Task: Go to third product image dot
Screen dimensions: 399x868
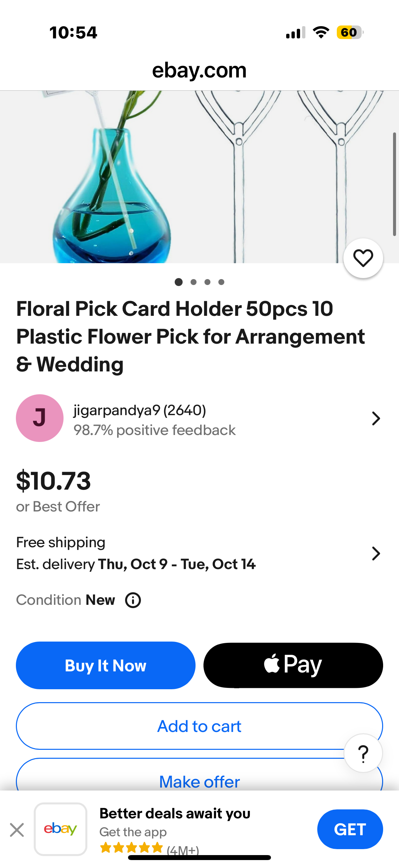Action: 207,282
